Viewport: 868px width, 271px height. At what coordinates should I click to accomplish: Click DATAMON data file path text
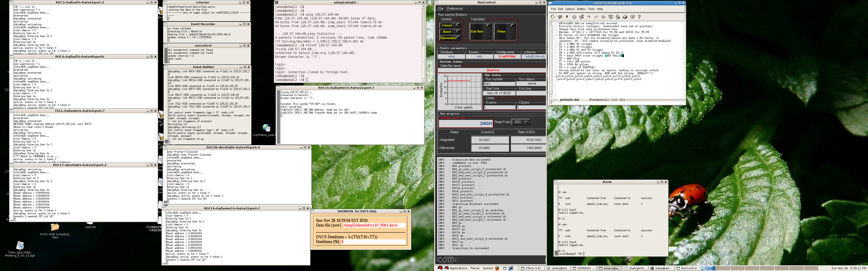point(370,225)
